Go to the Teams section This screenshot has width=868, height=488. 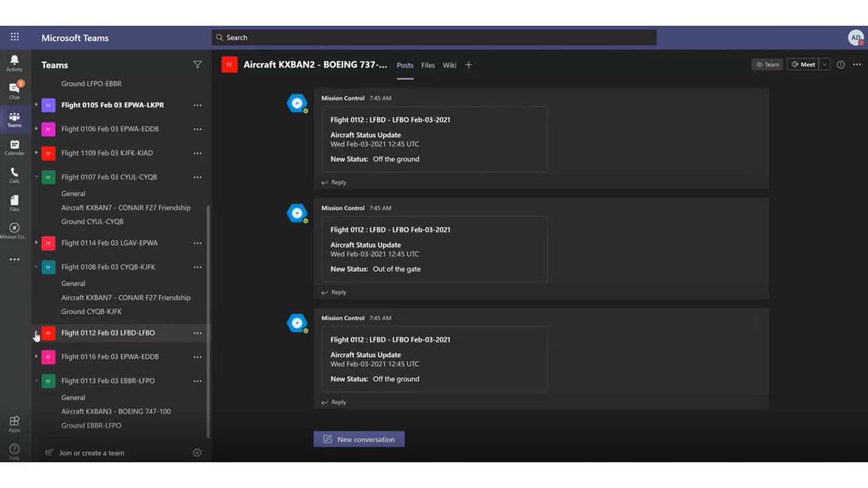[x=14, y=119]
